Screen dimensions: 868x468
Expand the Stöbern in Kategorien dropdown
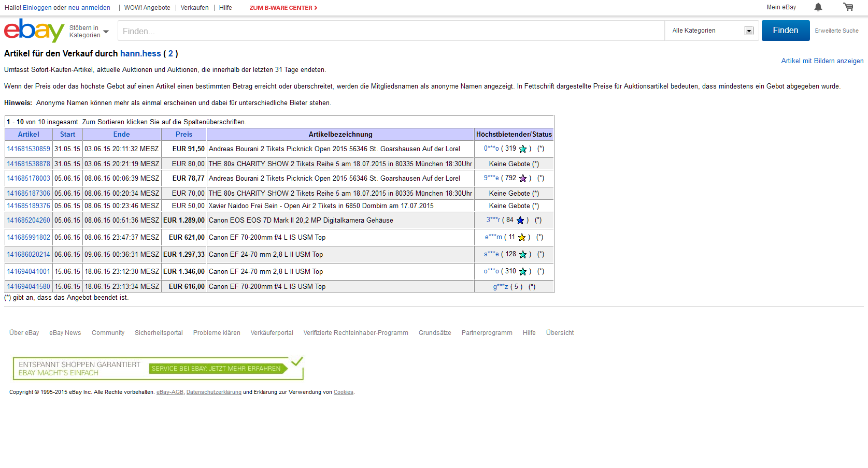click(x=89, y=32)
